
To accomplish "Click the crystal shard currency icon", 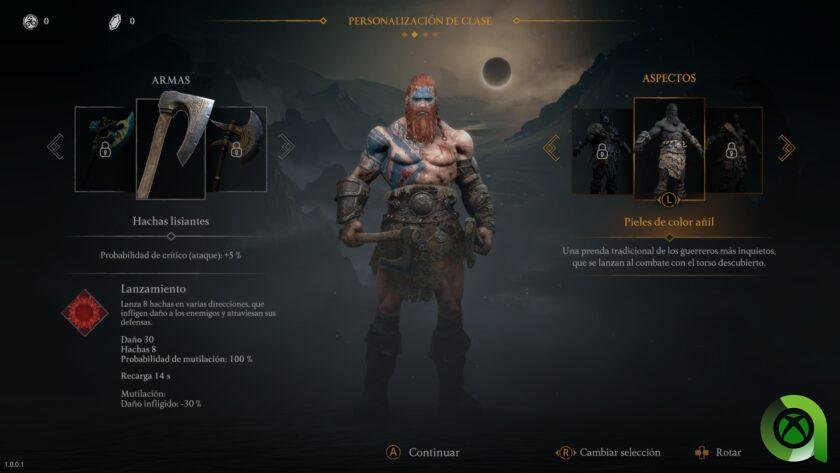I will pos(115,21).
